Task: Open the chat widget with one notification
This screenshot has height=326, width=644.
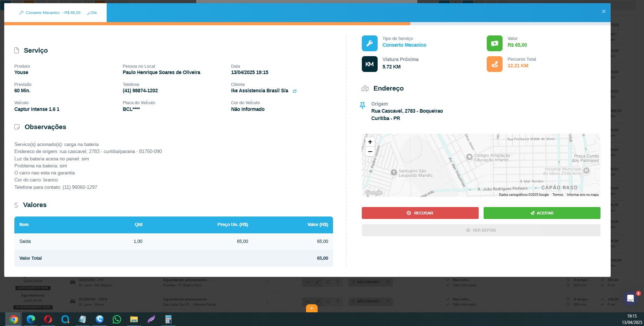Action: coord(630,298)
